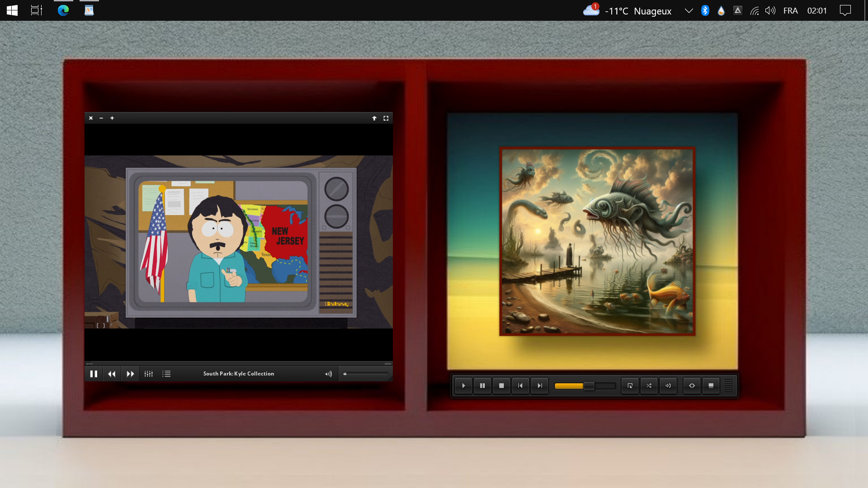Toggle shuffle in the music player

tap(649, 385)
